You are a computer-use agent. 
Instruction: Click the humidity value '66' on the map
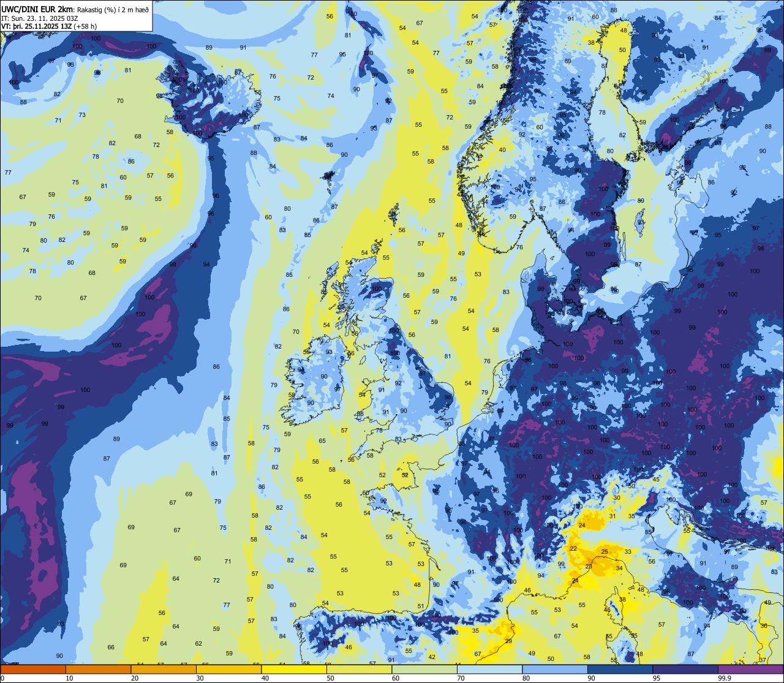point(111,647)
